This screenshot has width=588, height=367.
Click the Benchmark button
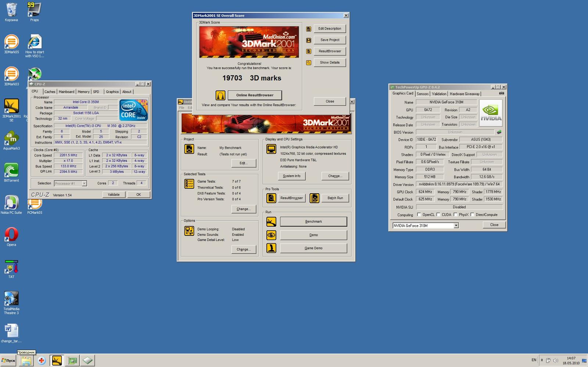point(313,222)
